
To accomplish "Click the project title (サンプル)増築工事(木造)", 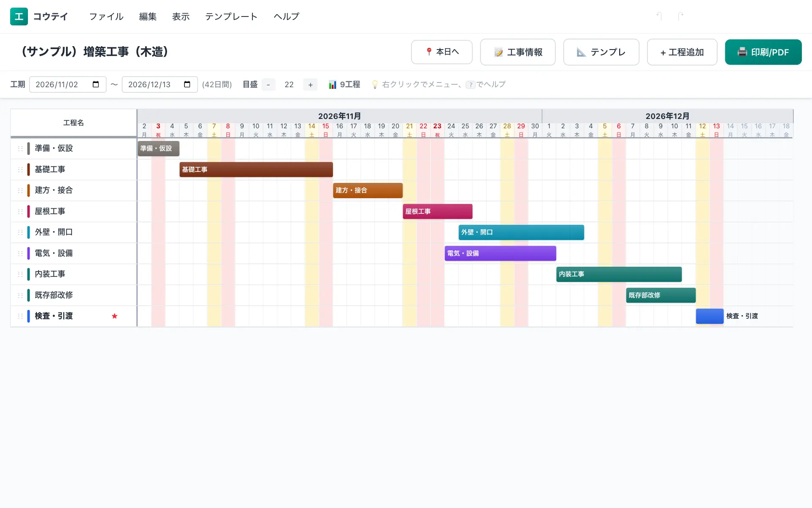I will 95,52.
